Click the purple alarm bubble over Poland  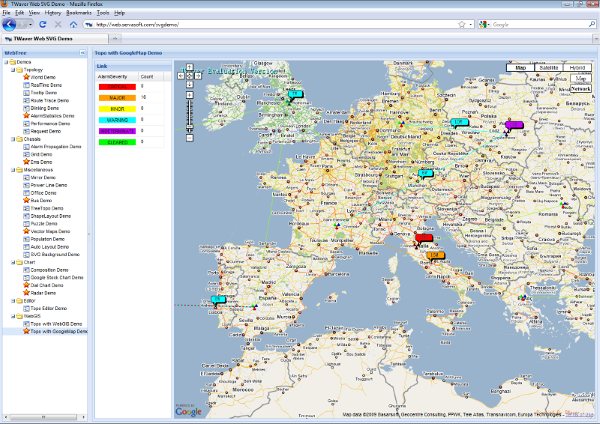click(514, 125)
